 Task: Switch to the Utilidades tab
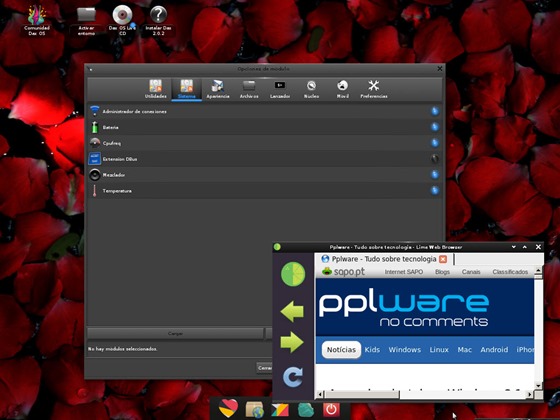click(x=155, y=89)
